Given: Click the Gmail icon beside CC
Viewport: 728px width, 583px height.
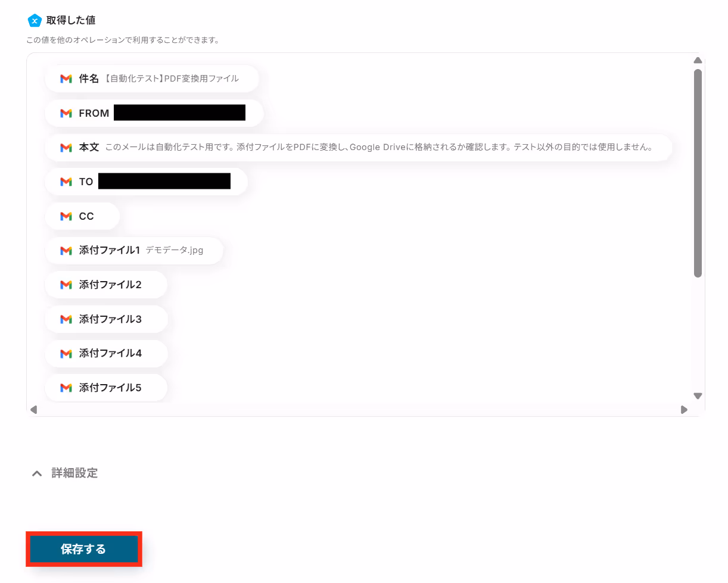Looking at the screenshot, I should click(66, 216).
